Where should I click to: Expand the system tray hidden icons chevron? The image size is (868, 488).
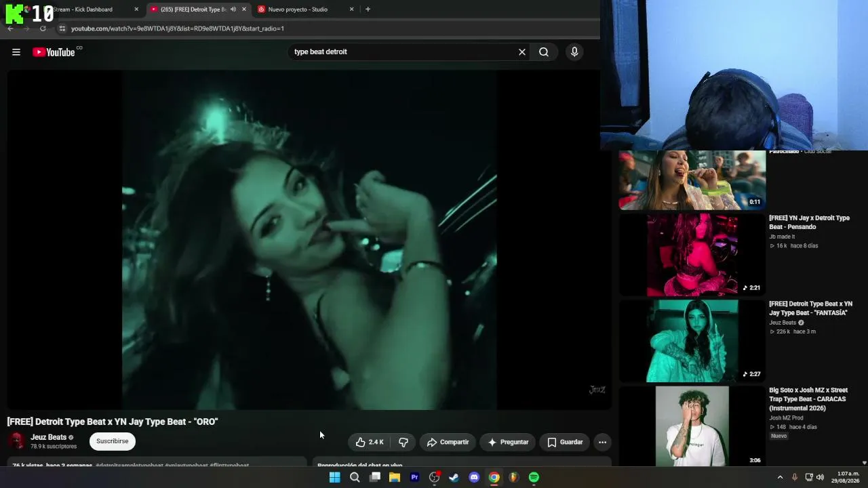pos(780,477)
